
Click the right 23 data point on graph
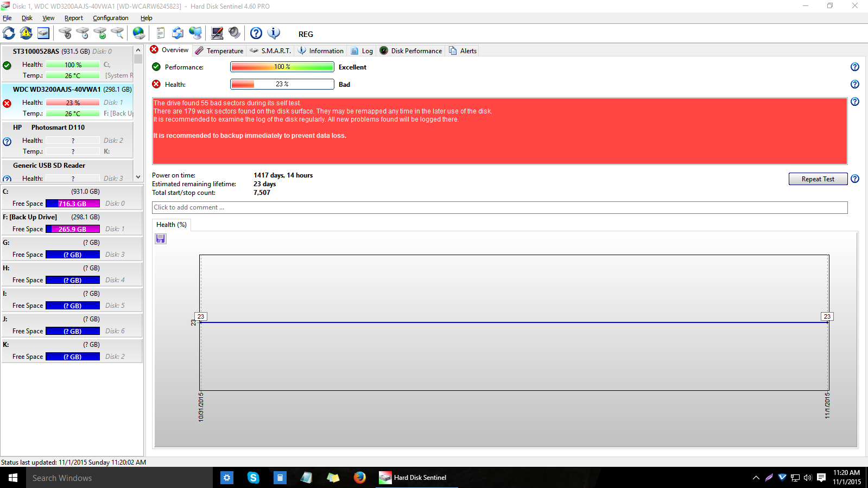pos(827,316)
